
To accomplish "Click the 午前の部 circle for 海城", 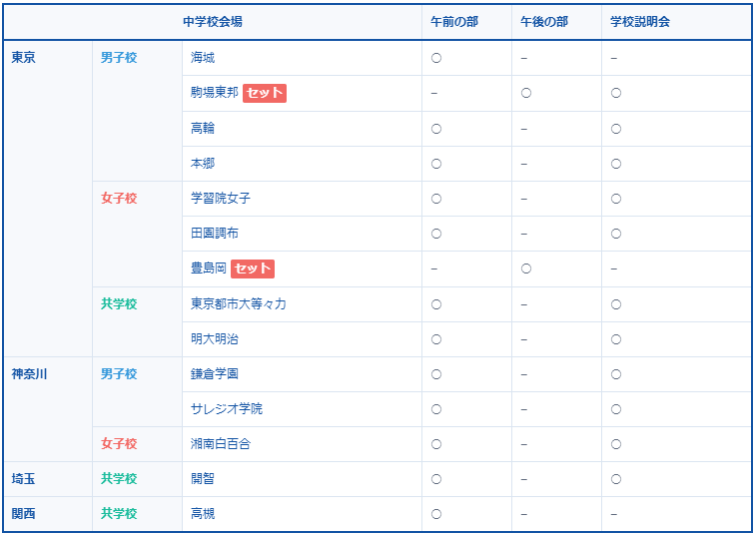I will click(436, 58).
